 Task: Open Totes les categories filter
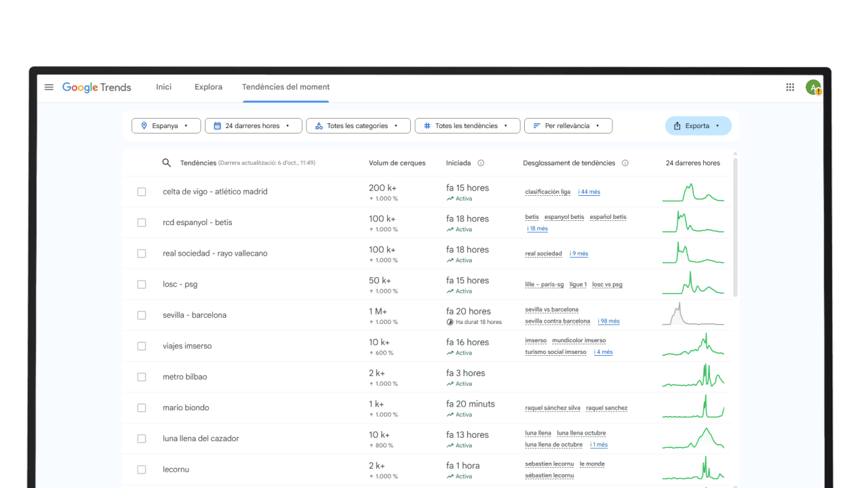(358, 126)
